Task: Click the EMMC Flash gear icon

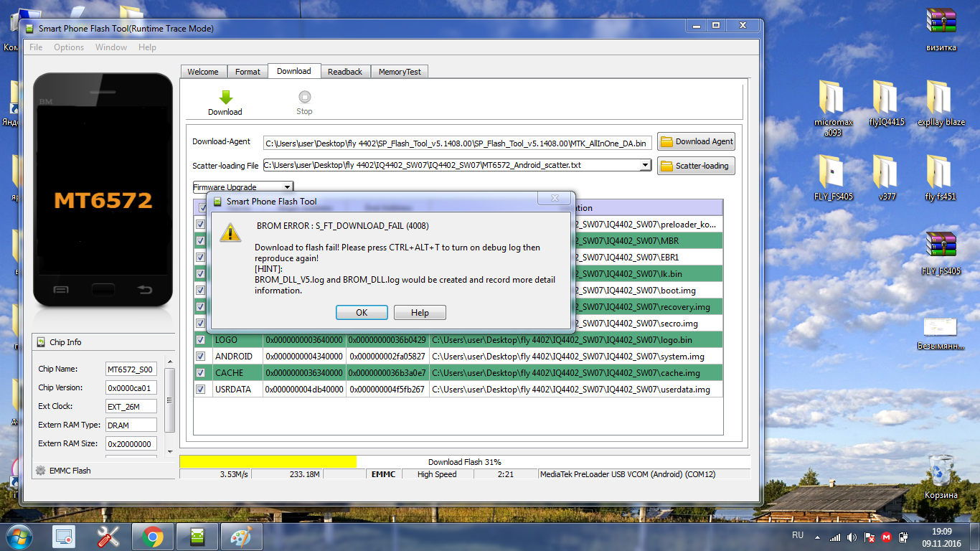Action: [40, 471]
